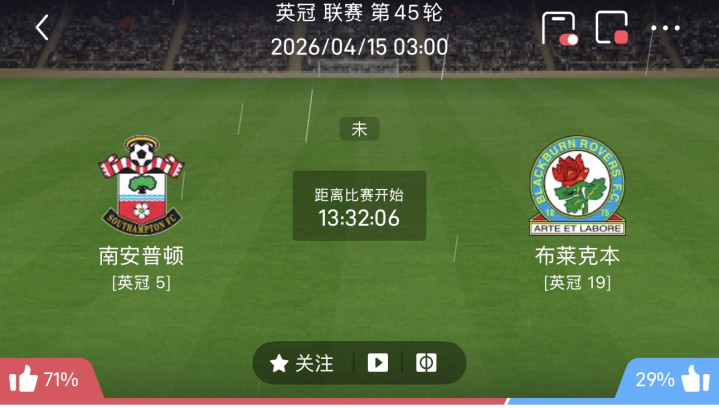View Southampton's 英冠 5 league ranking
Image resolution: width=719 pixels, height=408 pixels.
point(141,282)
